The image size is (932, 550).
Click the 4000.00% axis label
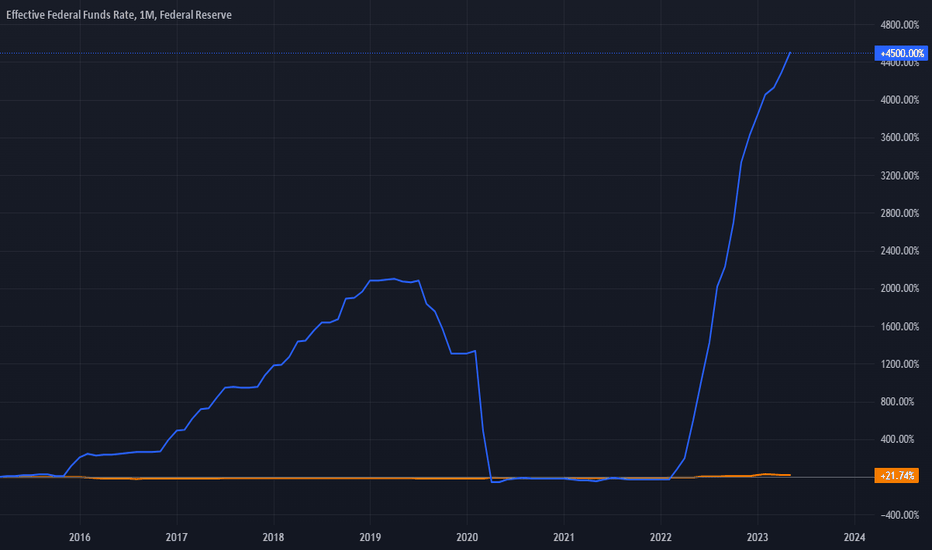click(899, 100)
